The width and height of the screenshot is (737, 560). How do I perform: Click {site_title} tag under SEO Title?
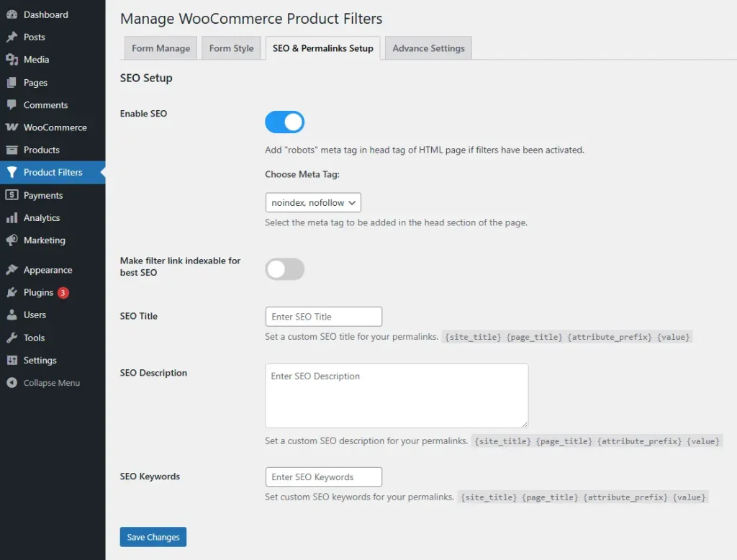pos(473,337)
